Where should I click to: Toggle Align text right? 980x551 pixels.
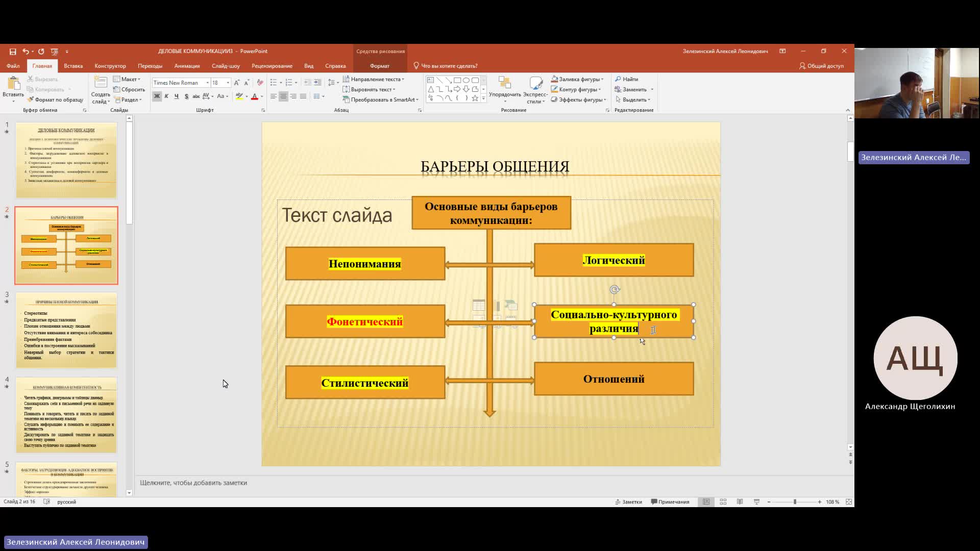[293, 96]
